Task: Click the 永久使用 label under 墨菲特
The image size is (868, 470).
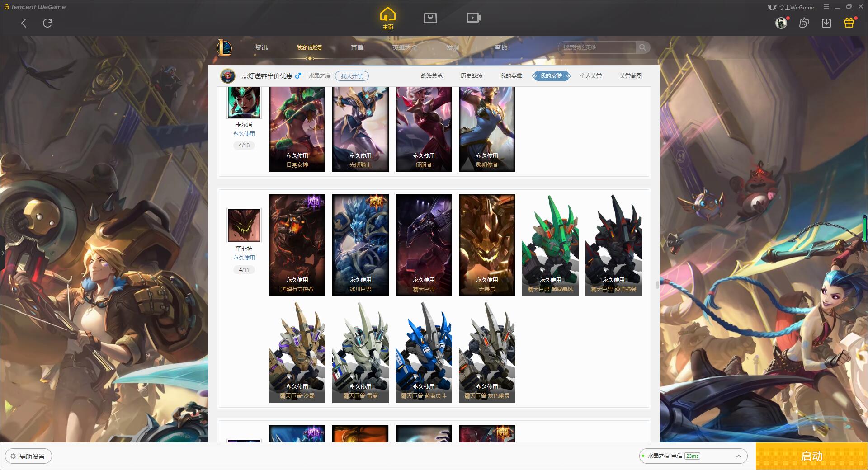Action: point(244,258)
